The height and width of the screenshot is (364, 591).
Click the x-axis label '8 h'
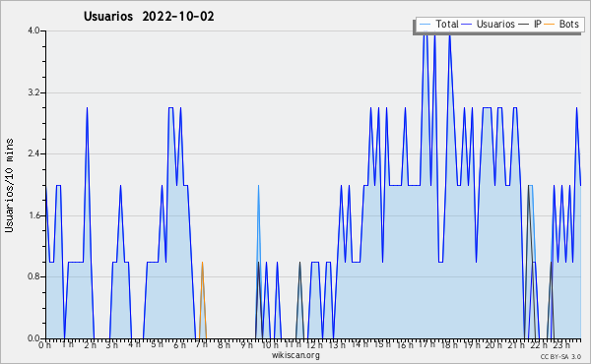click(x=224, y=344)
